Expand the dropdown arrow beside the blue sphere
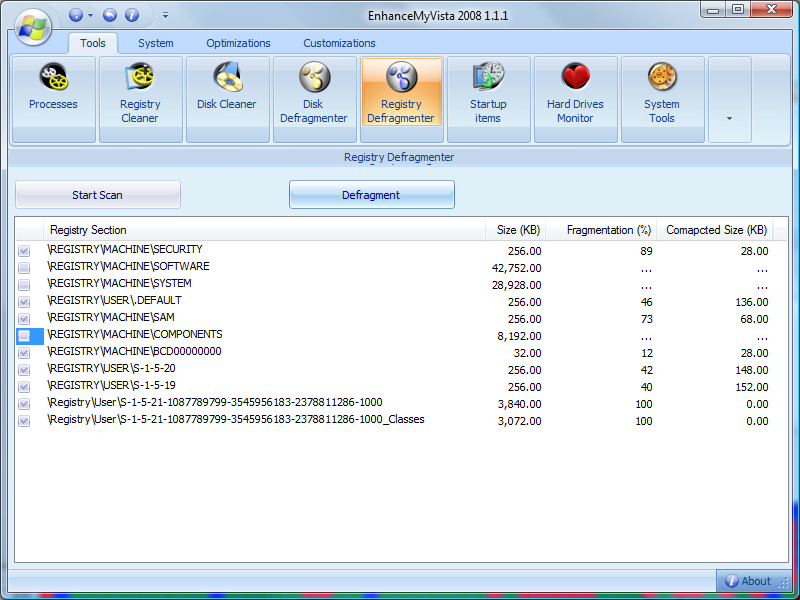Image resolution: width=800 pixels, height=600 pixels. (x=90, y=15)
